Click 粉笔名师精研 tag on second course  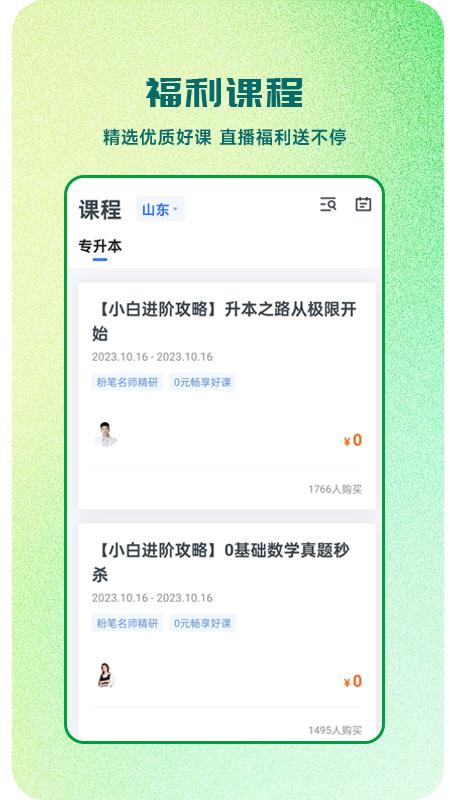(x=127, y=623)
